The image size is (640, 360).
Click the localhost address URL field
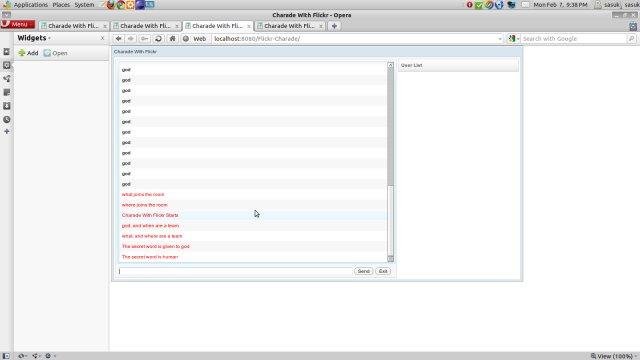pyautogui.click(x=355, y=39)
